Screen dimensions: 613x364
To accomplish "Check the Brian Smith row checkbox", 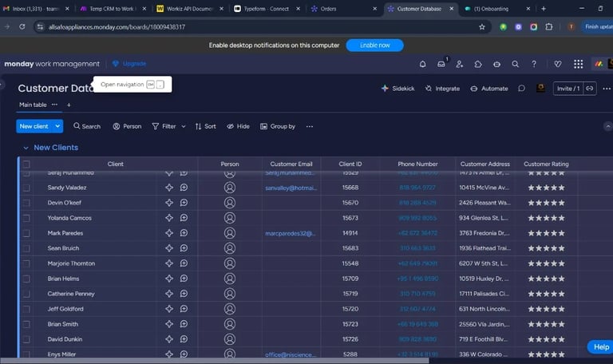I will point(26,324).
